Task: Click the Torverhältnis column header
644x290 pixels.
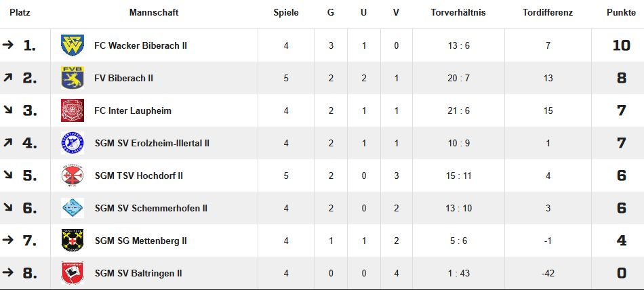Action: click(x=458, y=13)
